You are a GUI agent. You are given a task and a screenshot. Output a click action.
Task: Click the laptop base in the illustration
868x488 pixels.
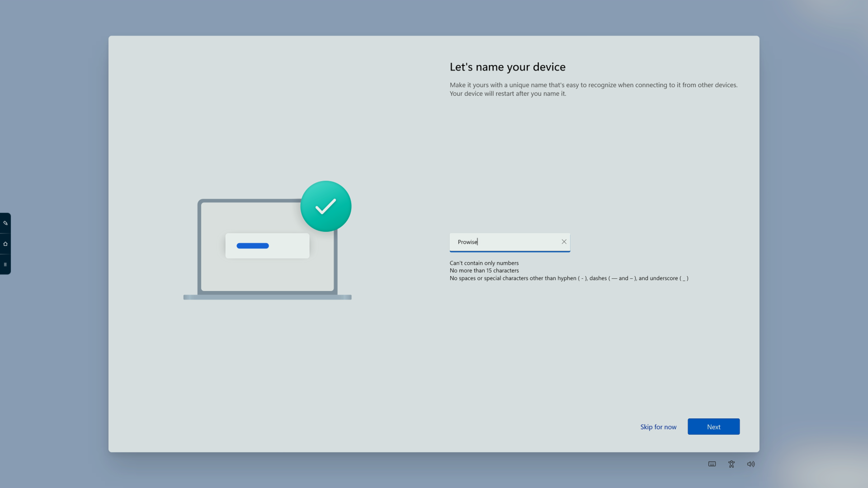pyautogui.click(x=267, y=297)
